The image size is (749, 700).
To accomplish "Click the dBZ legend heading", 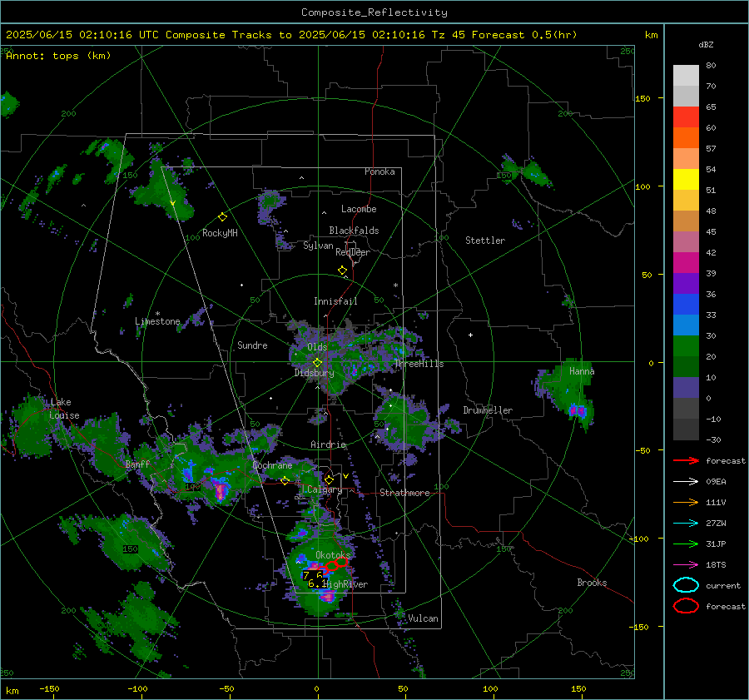I will 706,44.
